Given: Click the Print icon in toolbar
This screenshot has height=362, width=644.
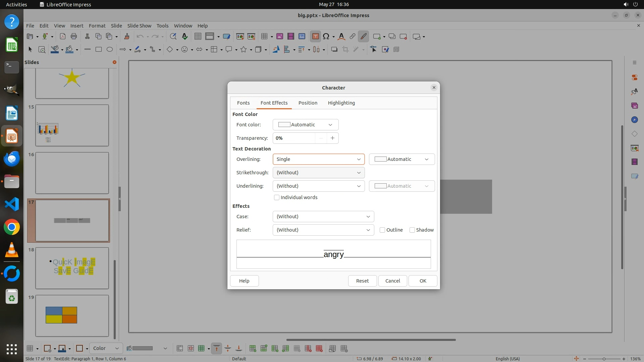Looking at the screenshot, I should tap(74, 37).
